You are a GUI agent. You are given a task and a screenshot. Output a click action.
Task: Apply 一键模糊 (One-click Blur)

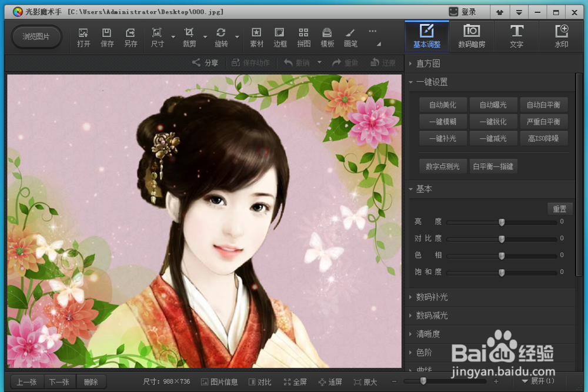tap(443, 122)
